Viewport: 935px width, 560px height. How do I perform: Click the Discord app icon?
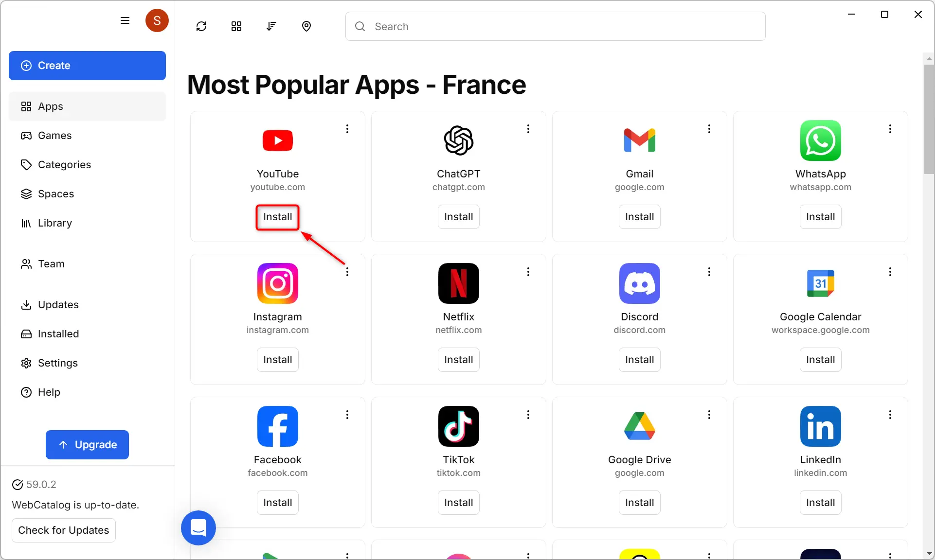[640, 283]
